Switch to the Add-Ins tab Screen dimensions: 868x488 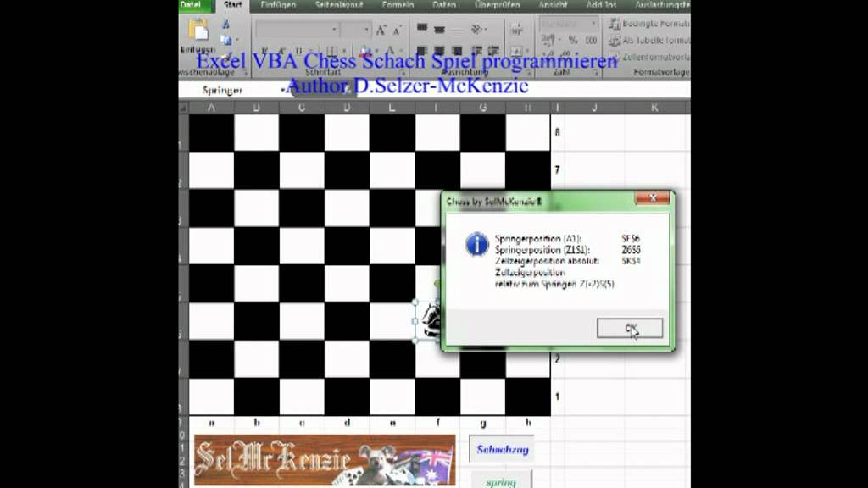pos(601,5)
